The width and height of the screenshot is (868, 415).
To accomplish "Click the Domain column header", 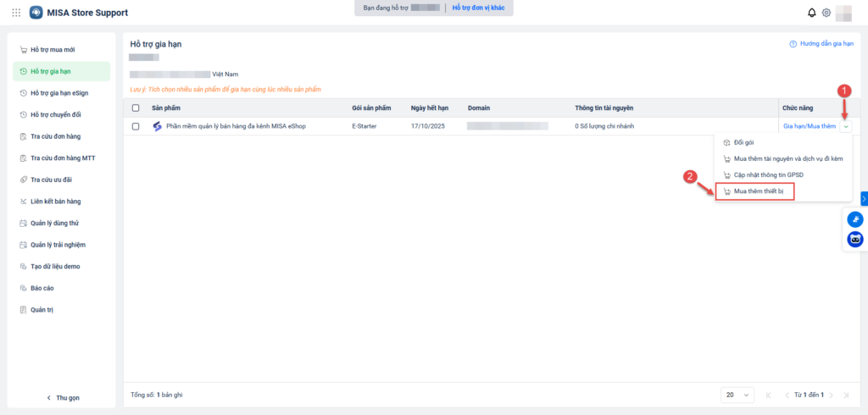I will click(x=479, y=108).
